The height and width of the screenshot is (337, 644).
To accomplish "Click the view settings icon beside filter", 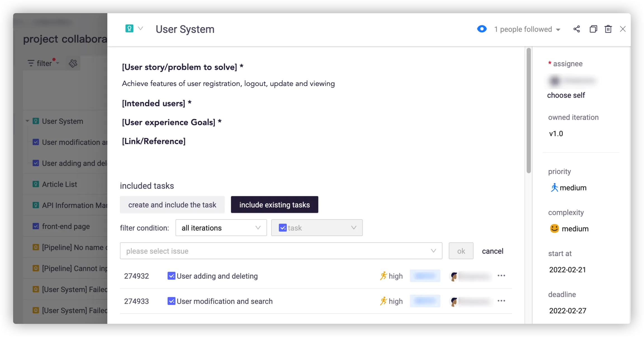I will coord(73,63).
